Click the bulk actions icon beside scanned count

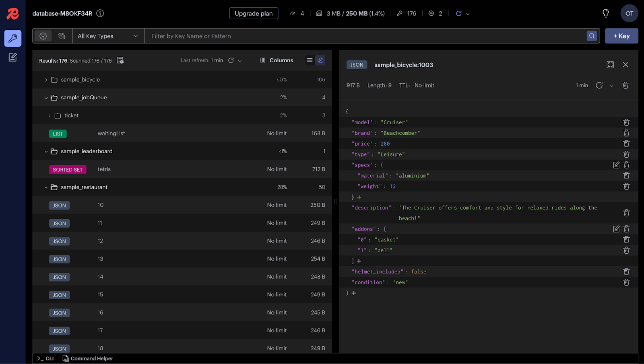pos(120,60)
